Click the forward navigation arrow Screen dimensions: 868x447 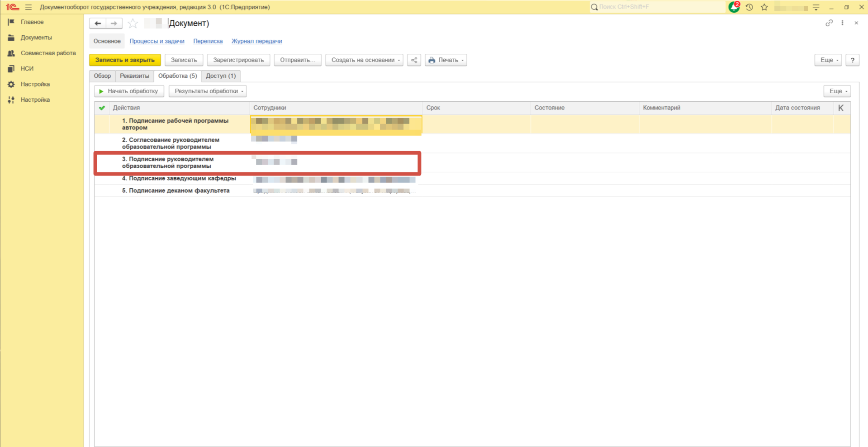tap(114, 24)
